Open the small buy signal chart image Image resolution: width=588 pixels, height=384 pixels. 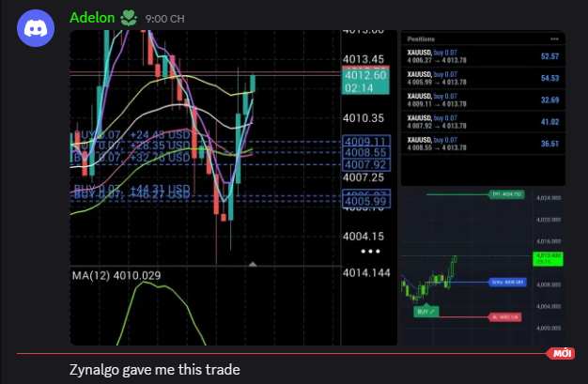pyautogui.click(x=483, y=267)
